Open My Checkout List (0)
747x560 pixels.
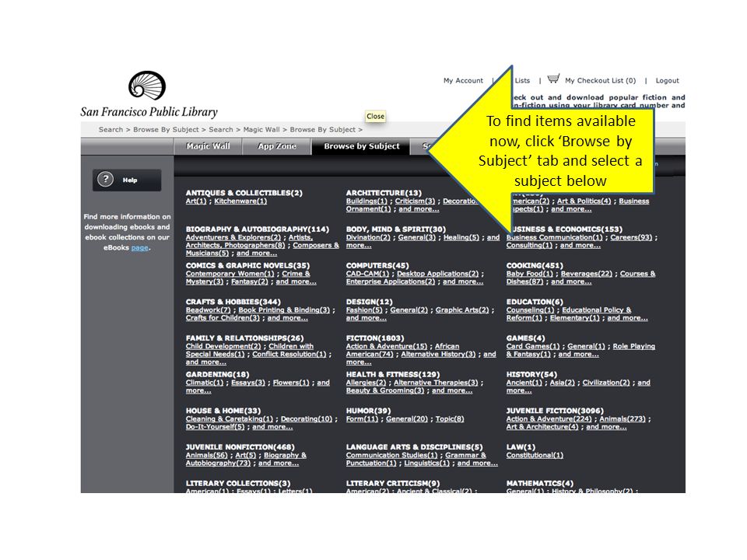(600, 80)
